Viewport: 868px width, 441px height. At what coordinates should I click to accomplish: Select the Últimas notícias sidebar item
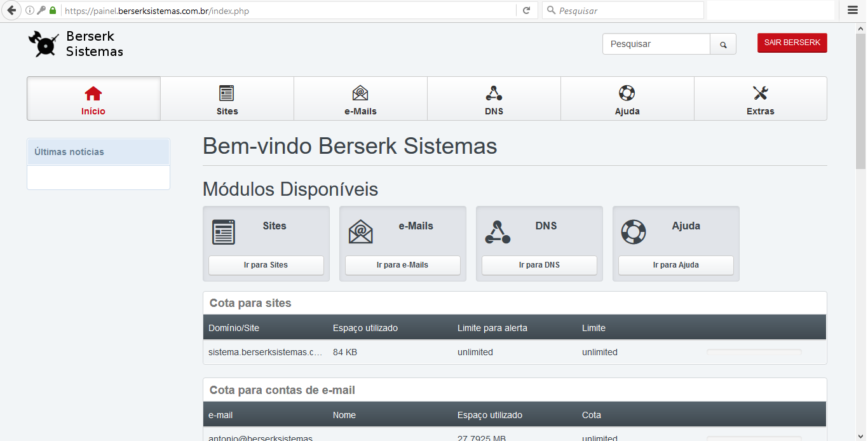(98, 152)
